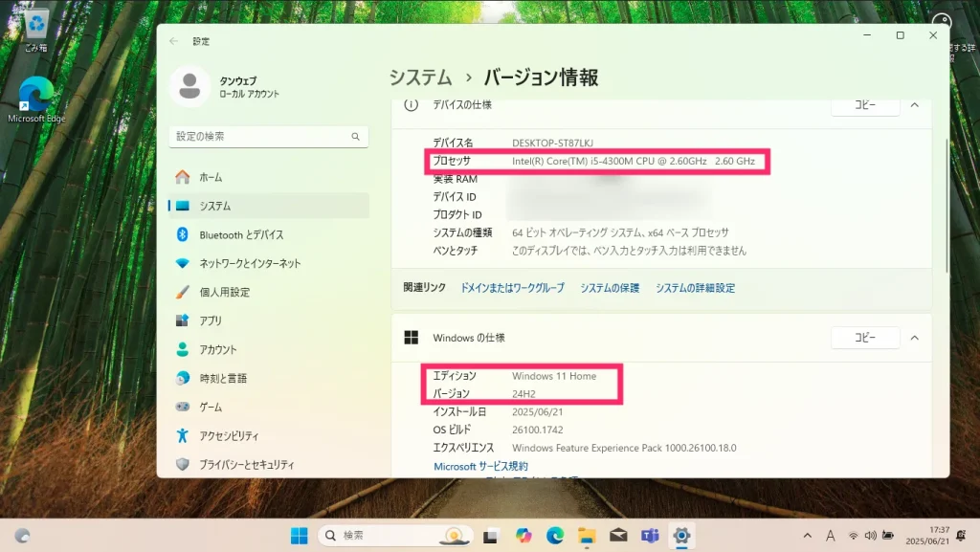The width and height of the screenshot is (980, 552).
Task: Open the notification bell icon
Action: [961, 536]
